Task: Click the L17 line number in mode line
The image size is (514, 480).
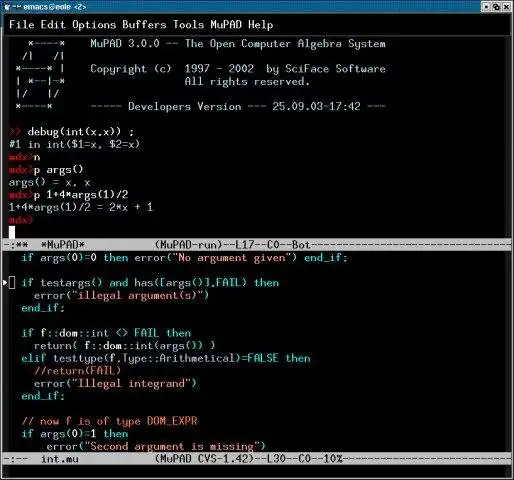Action: [x=244, y=245]
